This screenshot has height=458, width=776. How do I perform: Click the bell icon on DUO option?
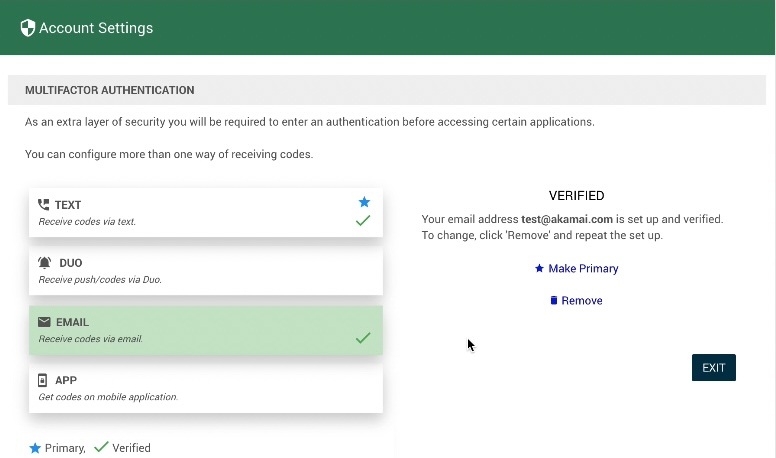click(44, 263)
